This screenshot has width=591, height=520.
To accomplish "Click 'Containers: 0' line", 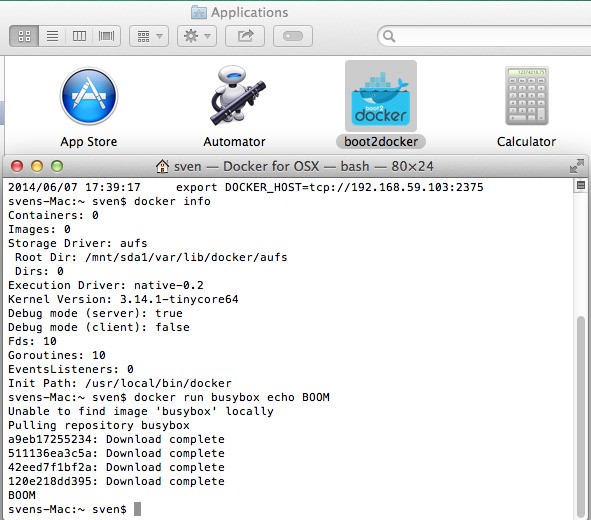I will click(54, 215).
